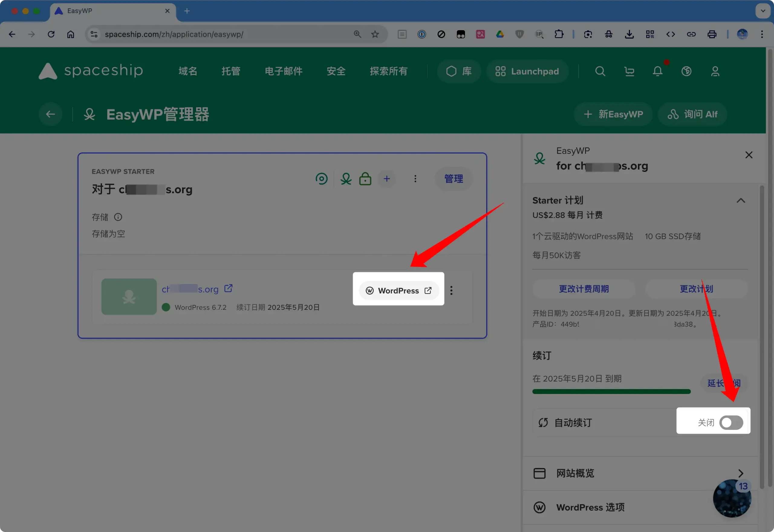This screenshot has height=532, width=774.
Task: Open the 电子邮件 menu
Action: (x=283, y=71)
